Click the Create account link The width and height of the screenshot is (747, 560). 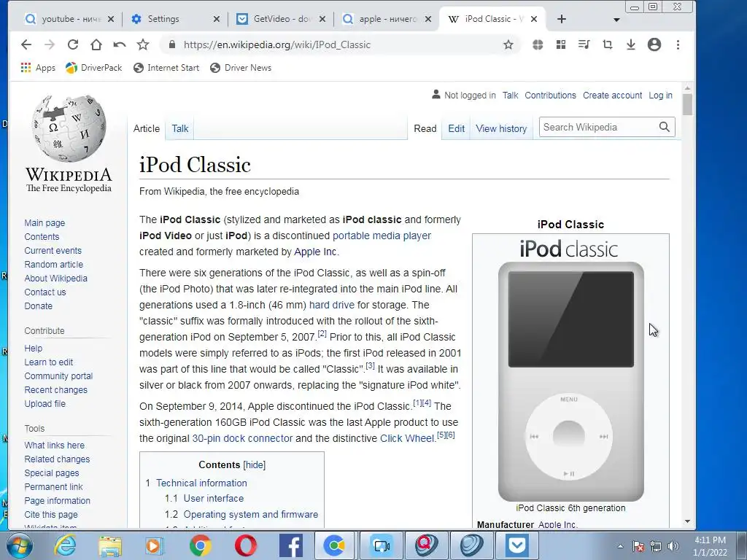(612, 96)
